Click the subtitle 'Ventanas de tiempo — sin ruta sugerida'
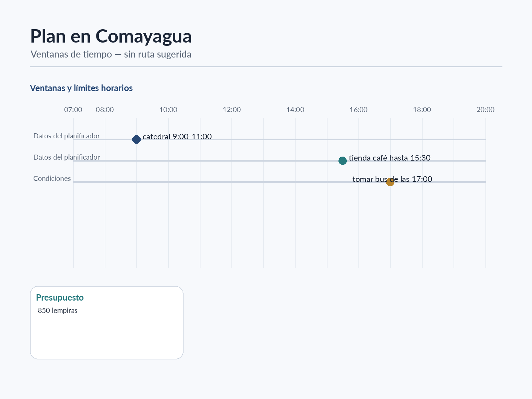The image size is (532, 399). (111, 54)
